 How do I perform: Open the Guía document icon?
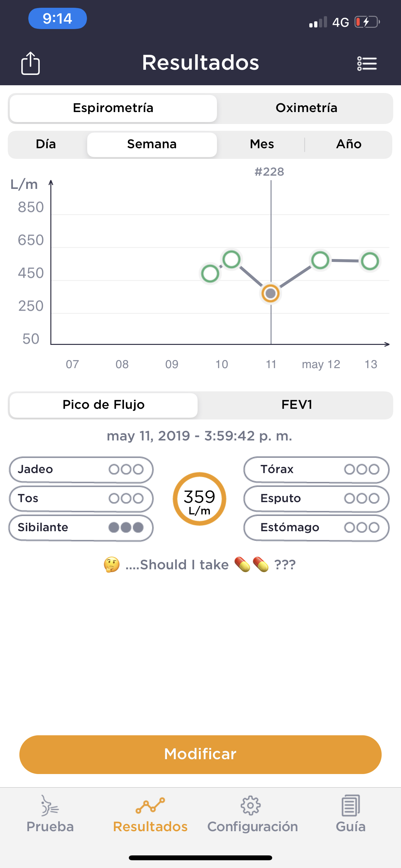coord(350,806)
